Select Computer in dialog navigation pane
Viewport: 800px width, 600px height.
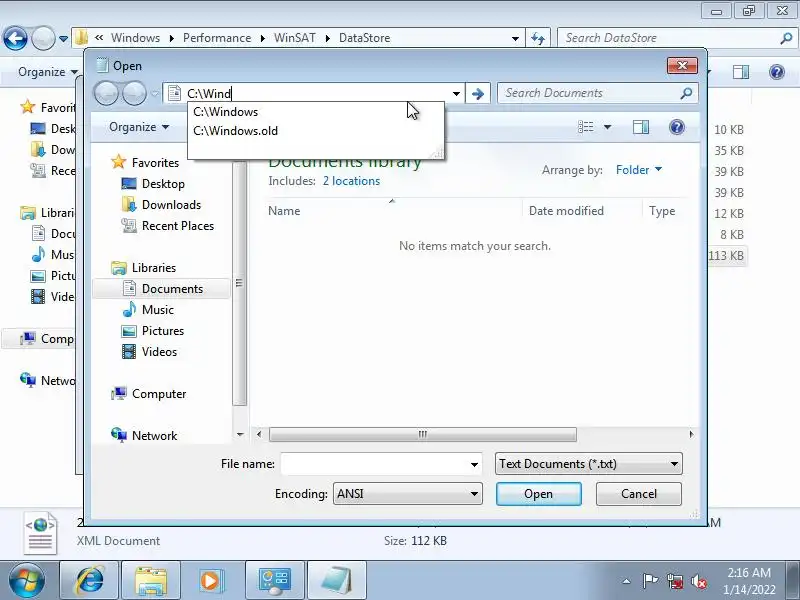159,394
